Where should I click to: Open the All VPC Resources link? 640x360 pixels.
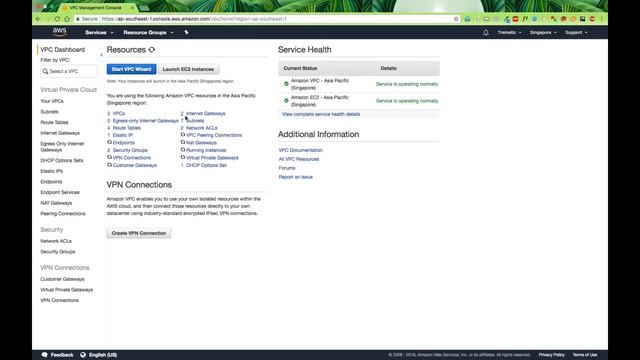(x=299, y=159)
